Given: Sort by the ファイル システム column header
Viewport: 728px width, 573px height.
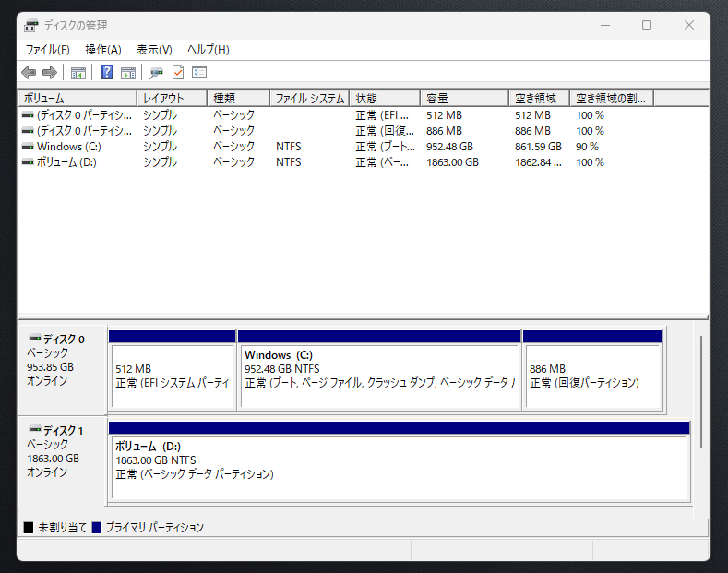Looking at the screenshot, I should [310, 99].
